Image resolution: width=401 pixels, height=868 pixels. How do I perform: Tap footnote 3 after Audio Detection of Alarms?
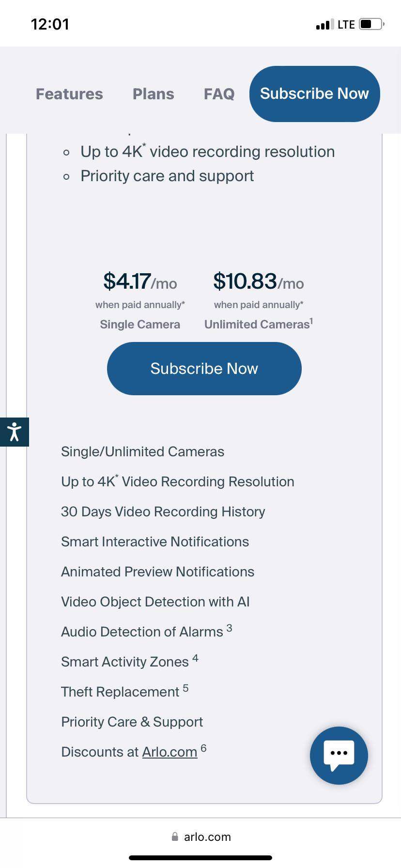pyautogui.click(x=229, y=628)
